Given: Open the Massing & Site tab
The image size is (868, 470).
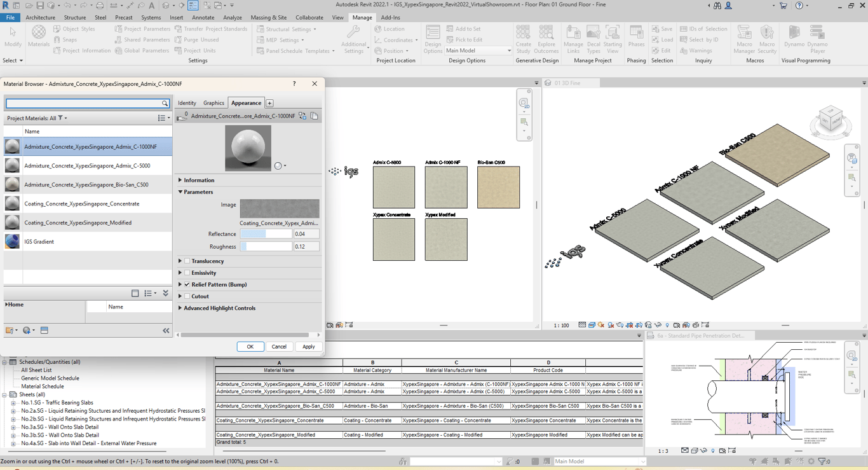Looking at the screenshot, I should coord(268,17).
